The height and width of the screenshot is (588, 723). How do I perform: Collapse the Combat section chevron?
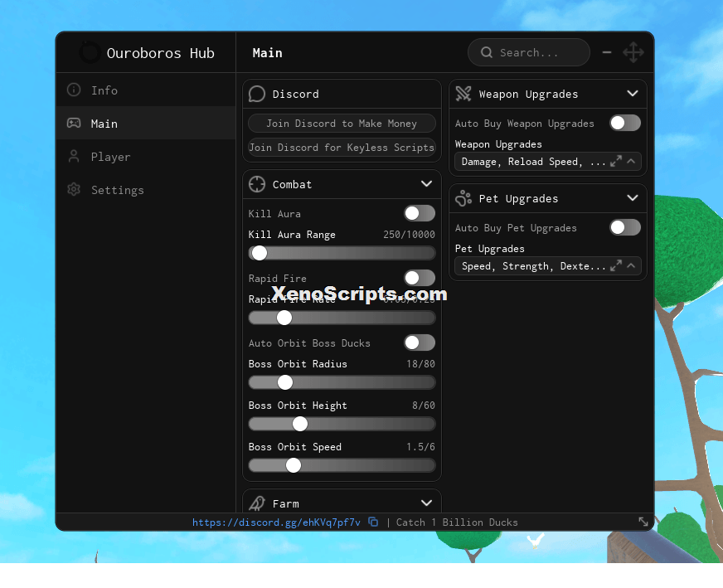pos(426,183)
